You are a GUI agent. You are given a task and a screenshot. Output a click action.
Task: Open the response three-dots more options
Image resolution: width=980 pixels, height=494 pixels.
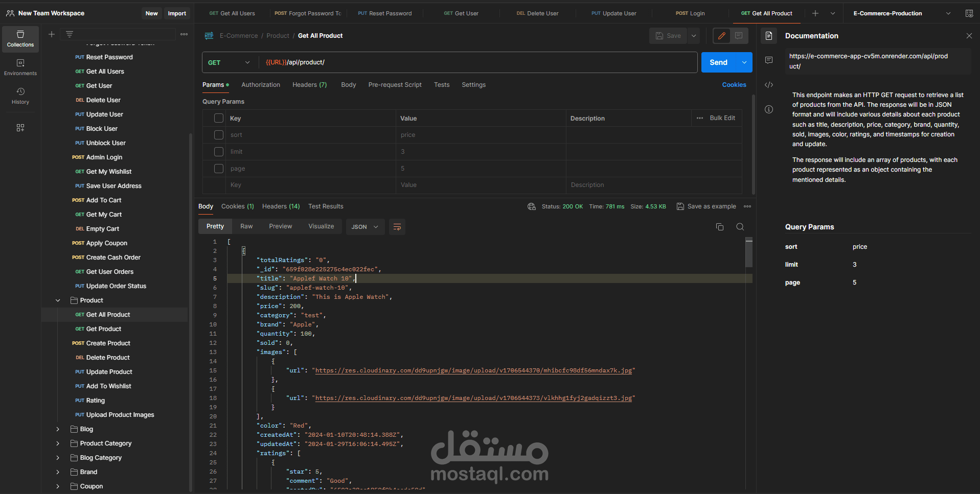747,206
